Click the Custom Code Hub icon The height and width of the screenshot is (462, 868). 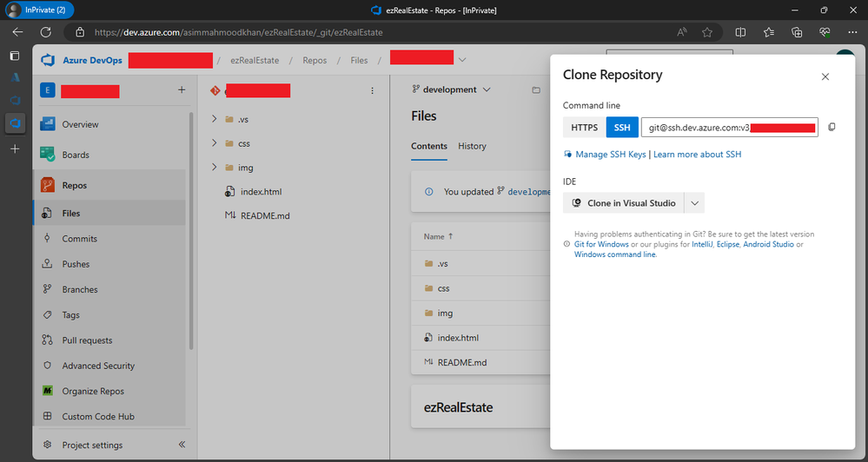point(47,416)
